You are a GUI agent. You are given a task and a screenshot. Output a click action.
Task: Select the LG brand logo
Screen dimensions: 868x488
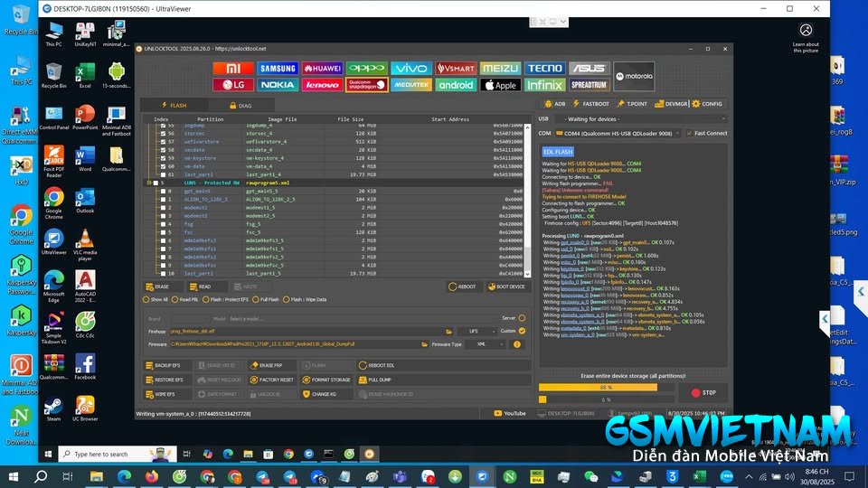(233, 85)
